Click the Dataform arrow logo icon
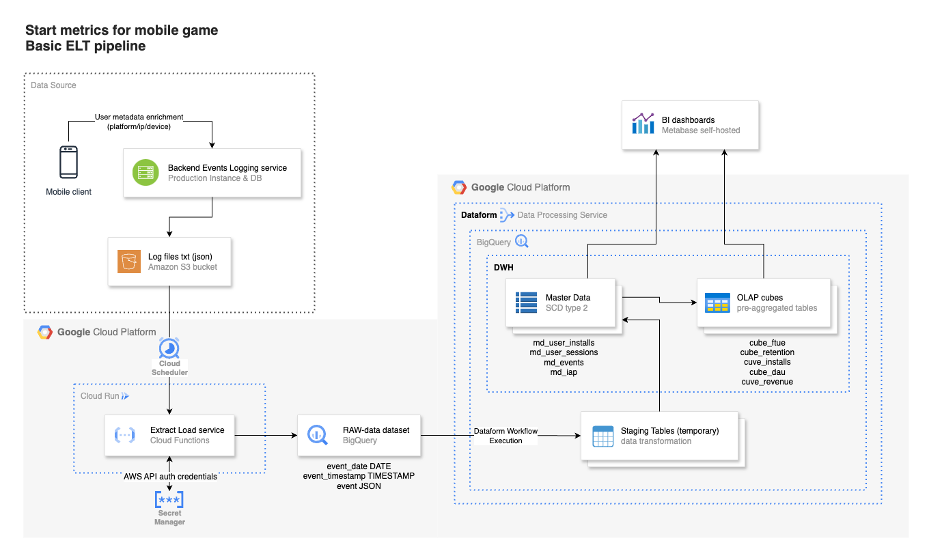 coord(507,215)
